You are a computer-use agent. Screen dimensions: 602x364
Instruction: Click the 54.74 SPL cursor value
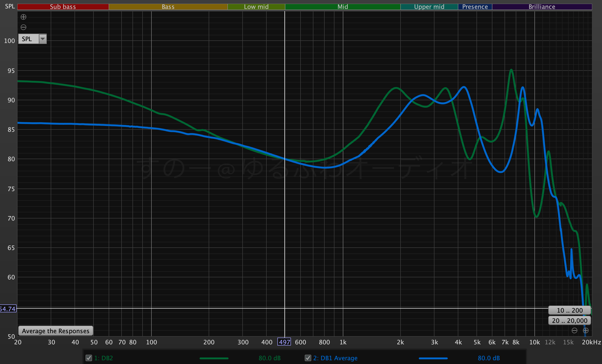pyautogui.click(x=8, y=309)
